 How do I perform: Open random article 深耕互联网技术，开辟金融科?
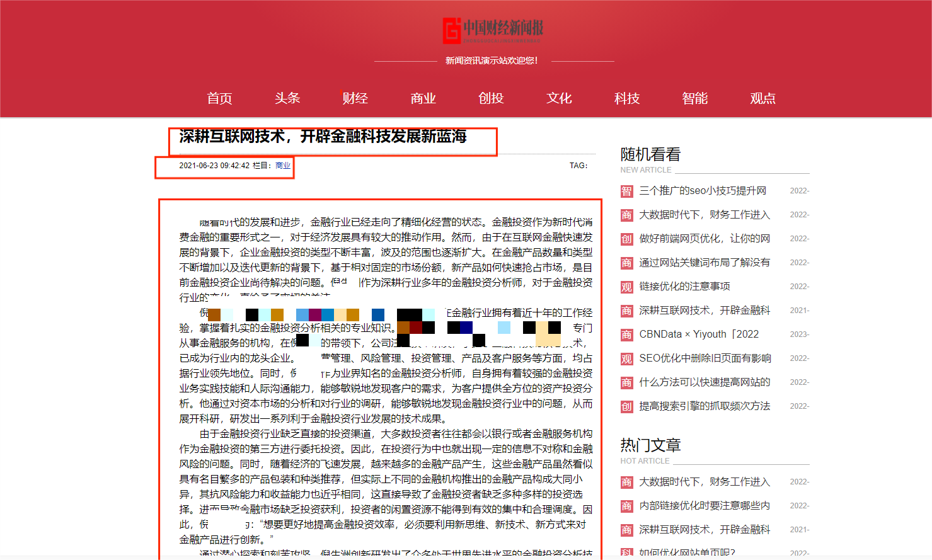coord(705,311)
